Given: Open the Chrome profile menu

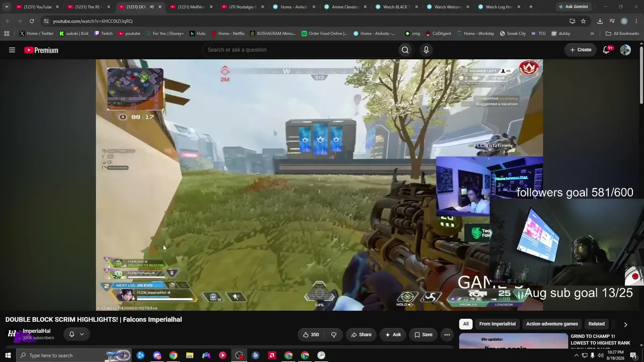Looking at the screenshot, I should (624, 21).
